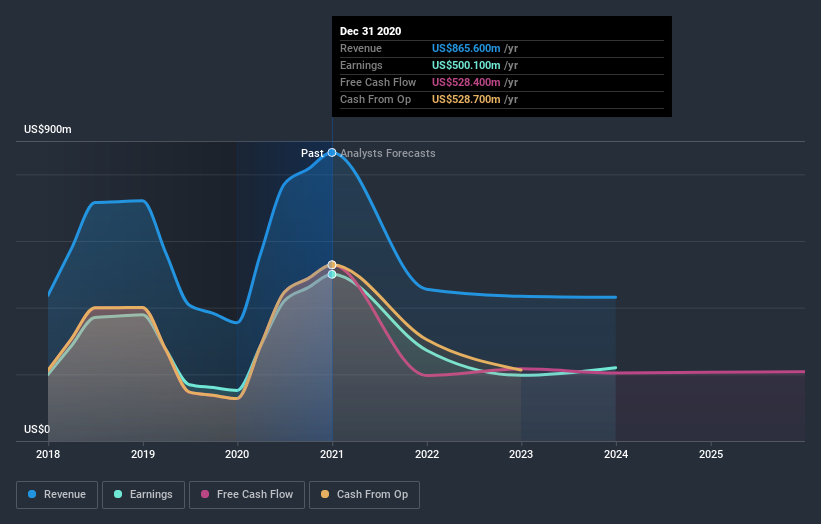
Task: Click the 2025 x-axis label
Action: click(x=711, y=454)
